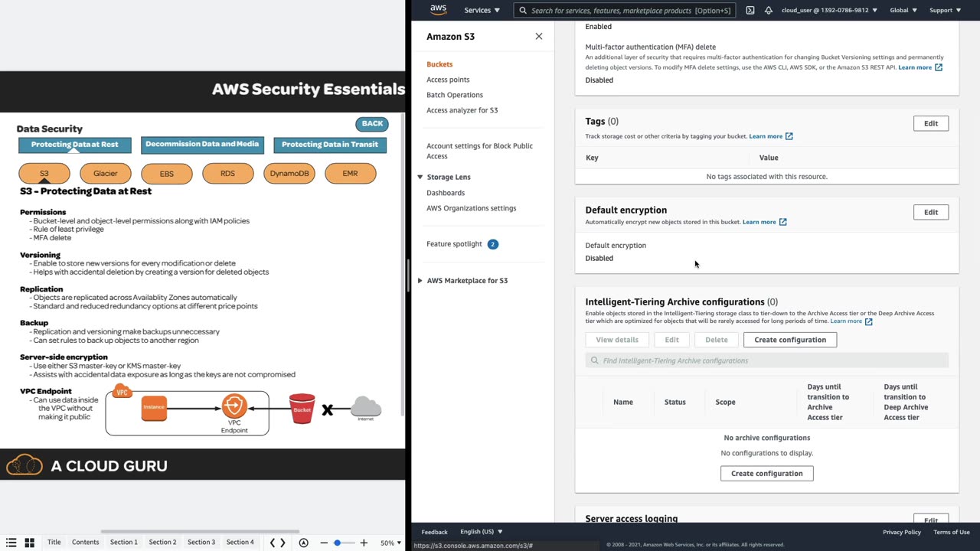
Task: Select the EBS pill button
Action: 167,174
